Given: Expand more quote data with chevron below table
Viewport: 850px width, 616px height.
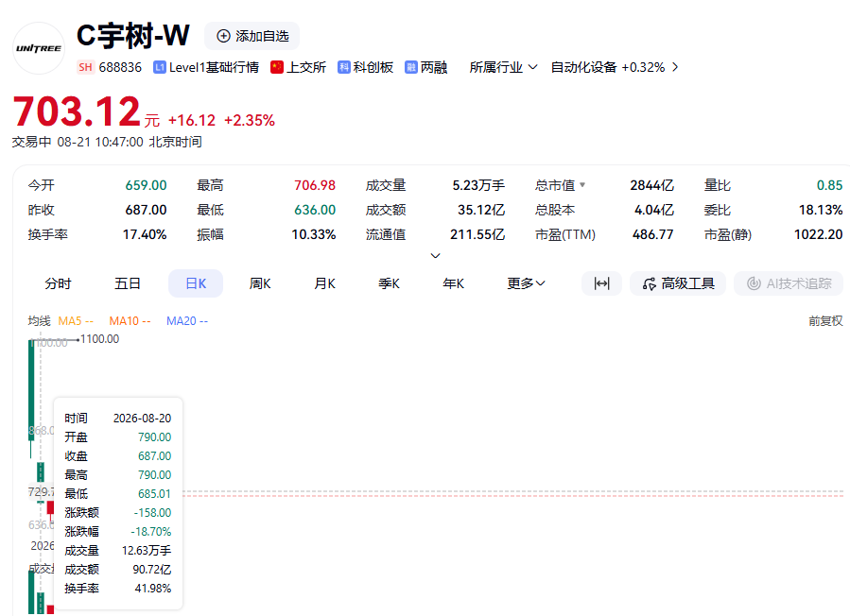Looking at the screenshot, I should pos(435,255).
